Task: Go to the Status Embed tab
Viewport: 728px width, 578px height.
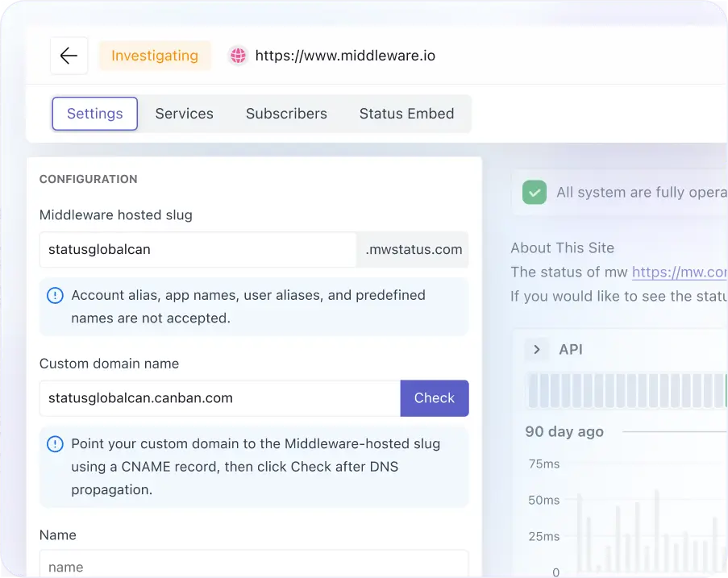Action: [406, 114]
